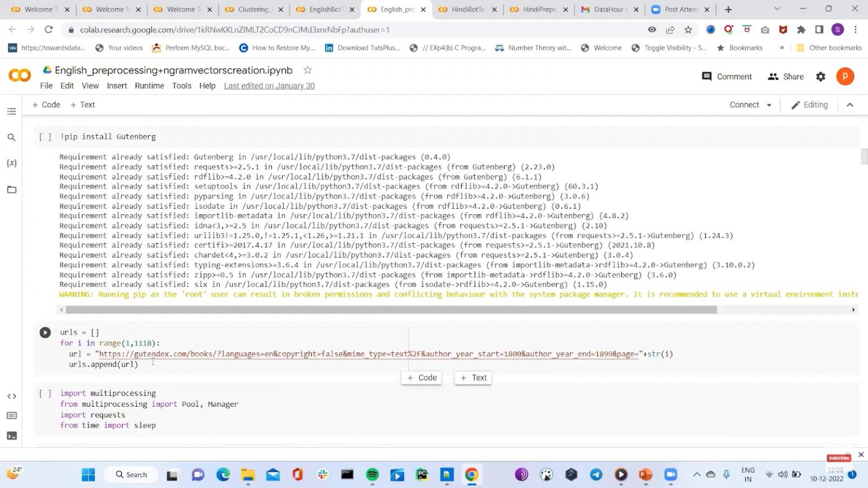Open the Comment panel
Viewport: 868px width, 488px height.
coord(726,76)
